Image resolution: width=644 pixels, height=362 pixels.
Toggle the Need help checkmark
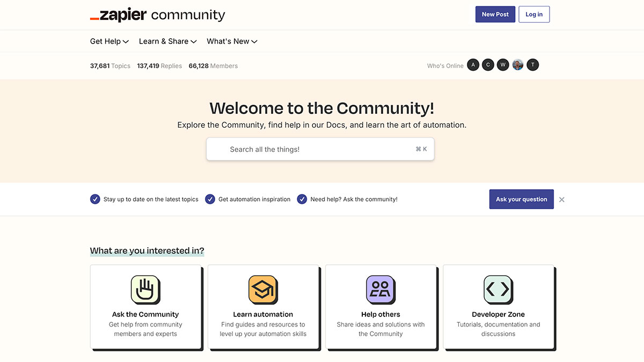[302, 199]
